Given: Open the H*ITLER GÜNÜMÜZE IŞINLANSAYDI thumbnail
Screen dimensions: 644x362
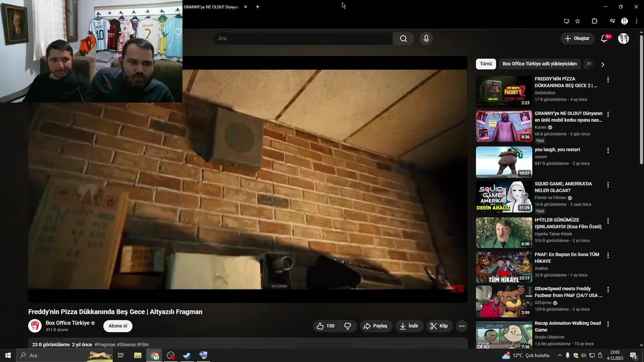Looking at the screenshot, I should coord(504,233).
